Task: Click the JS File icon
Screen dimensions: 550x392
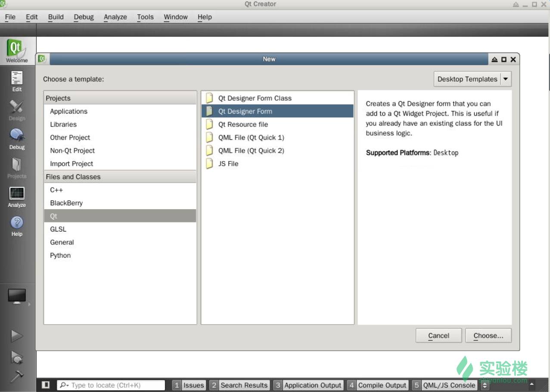Action: [x=209, y=164]
